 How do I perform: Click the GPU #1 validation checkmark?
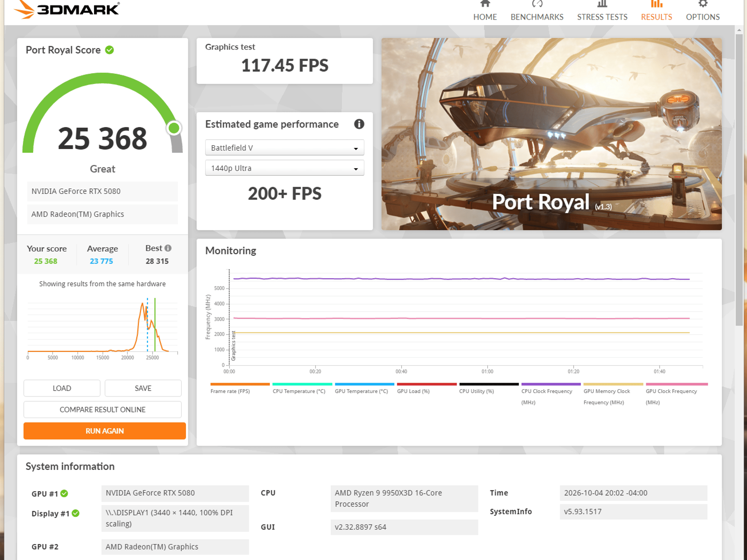(x=64, y=493)
